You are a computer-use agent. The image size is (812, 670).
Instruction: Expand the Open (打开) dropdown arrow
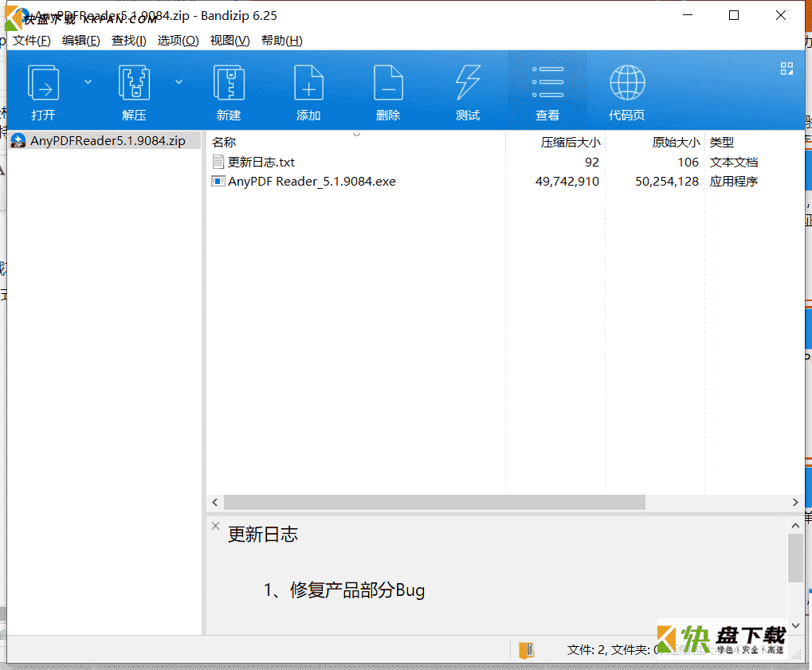(88, 82)
